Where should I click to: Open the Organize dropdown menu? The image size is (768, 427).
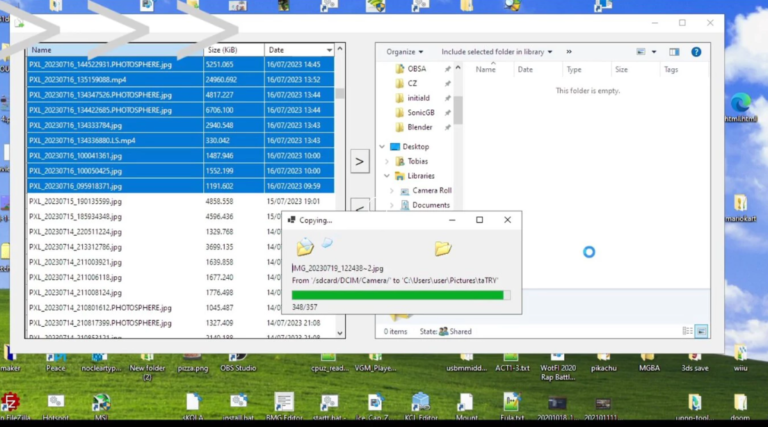pos(404,51)
